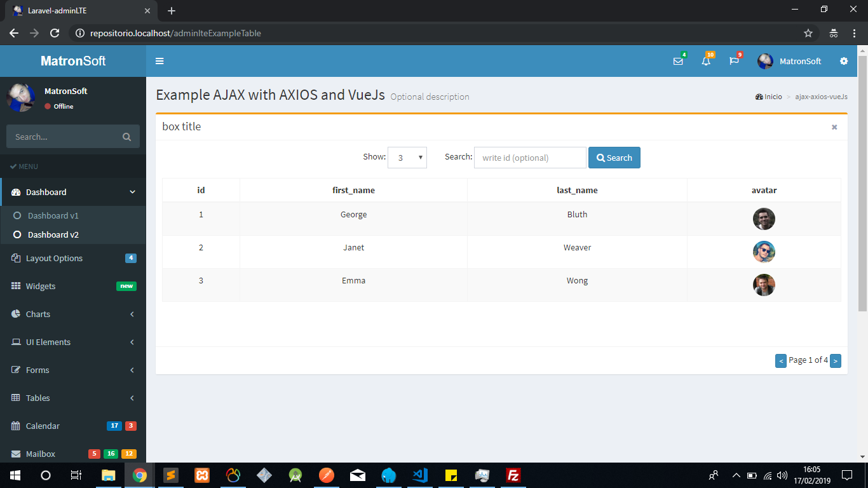Open the messages envelope icon

click(678, 61)
